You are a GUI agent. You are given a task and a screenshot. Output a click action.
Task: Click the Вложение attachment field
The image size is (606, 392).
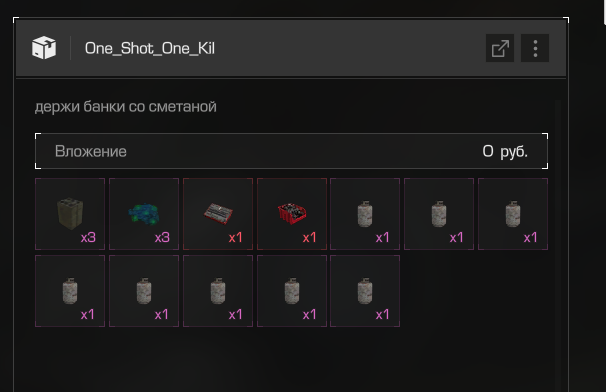(x=291, y=151)
